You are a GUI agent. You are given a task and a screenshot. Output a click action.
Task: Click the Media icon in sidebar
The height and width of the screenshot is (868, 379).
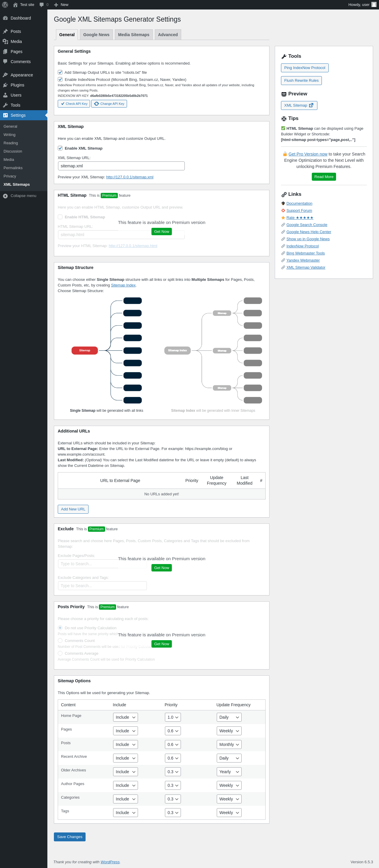click(x=5, y=41)
